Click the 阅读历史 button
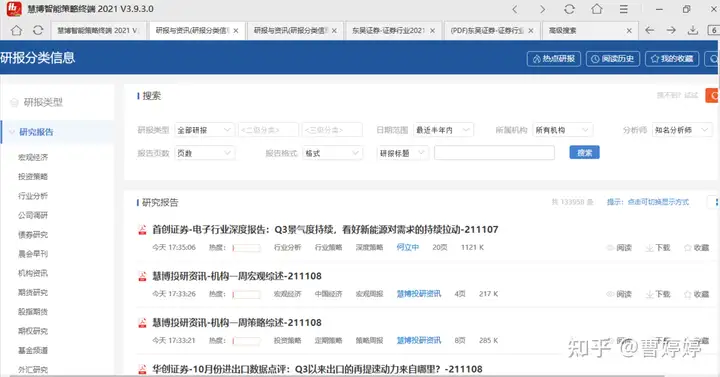Screen dimensions: 720x377 tap(613, 59)
